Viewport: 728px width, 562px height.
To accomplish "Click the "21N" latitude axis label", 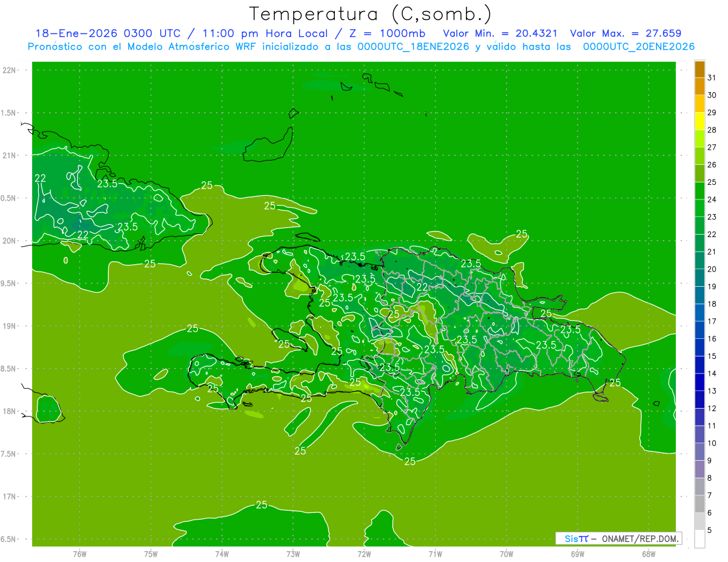I will coord(10,155).
